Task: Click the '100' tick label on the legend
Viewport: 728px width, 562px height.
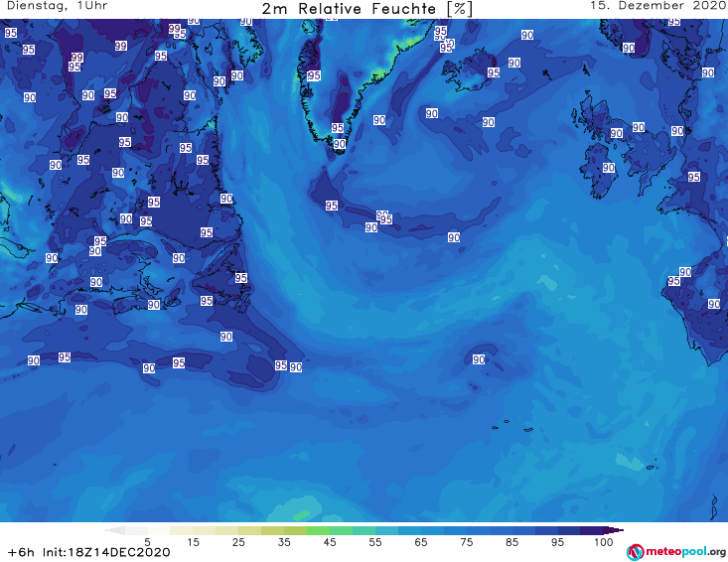Action: [x=604, y=542]
